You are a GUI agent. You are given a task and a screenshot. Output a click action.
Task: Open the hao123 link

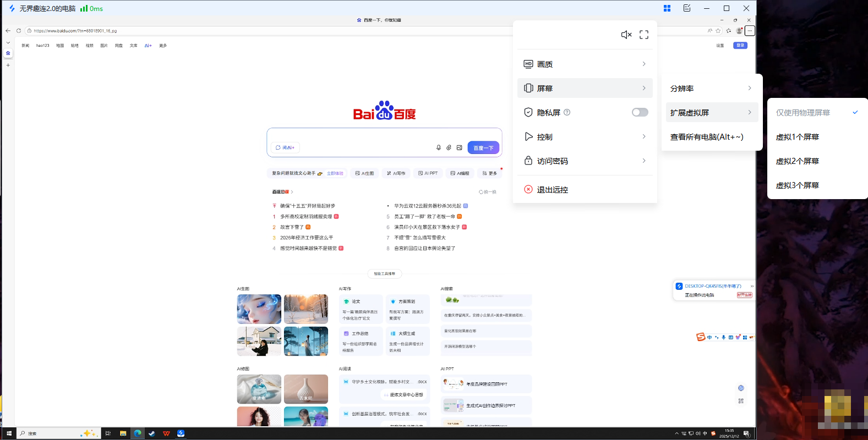coord(42,46)
